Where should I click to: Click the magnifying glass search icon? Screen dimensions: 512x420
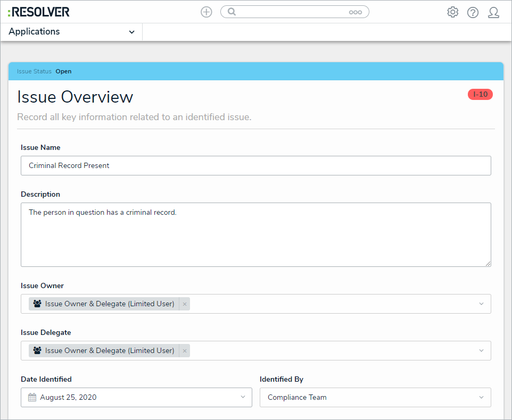pos(232,12)
